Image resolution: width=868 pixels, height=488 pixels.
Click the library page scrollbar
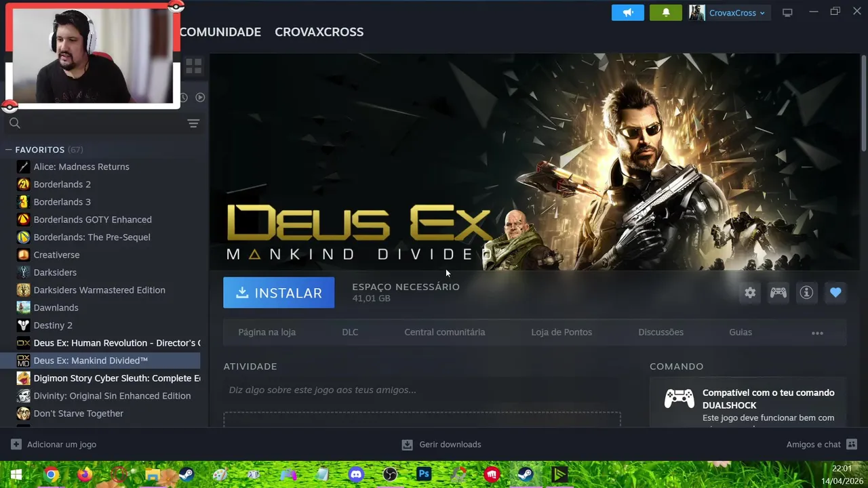[863, 103]
